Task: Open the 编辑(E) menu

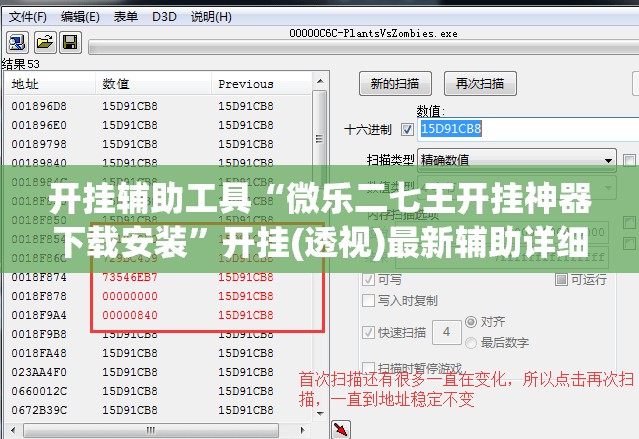Action: pos(80,17)
